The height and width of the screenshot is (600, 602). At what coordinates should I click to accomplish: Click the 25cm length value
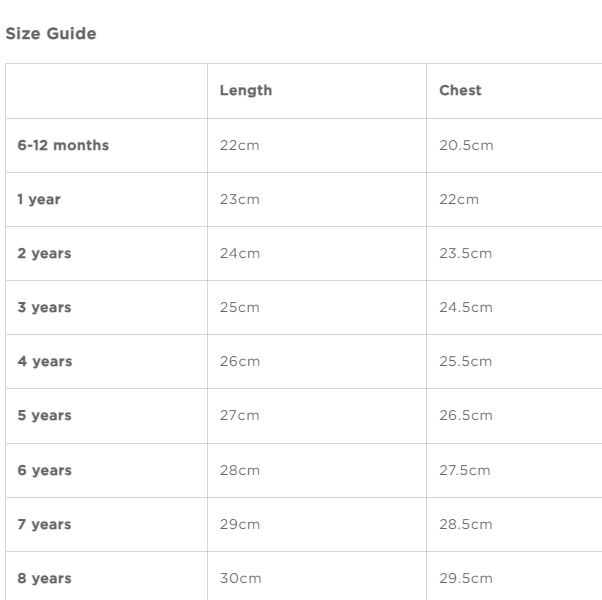[x=239, y=307]
